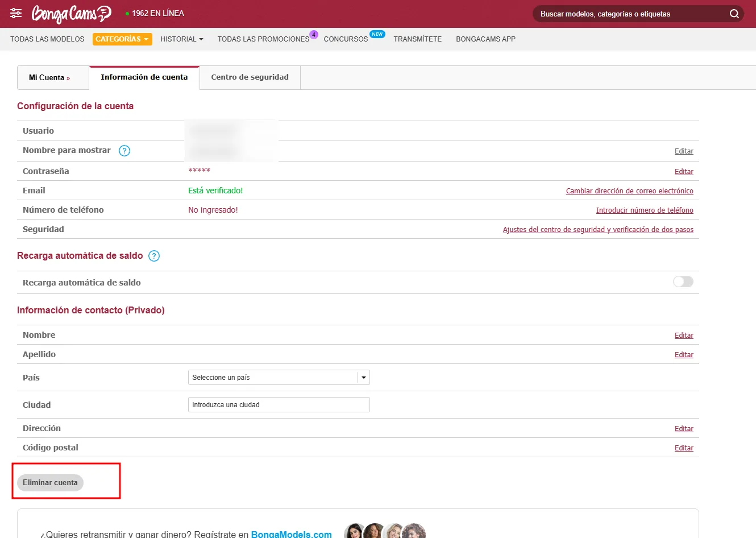
Task: Expand the Historial dropdown
Action: (182, 39)
